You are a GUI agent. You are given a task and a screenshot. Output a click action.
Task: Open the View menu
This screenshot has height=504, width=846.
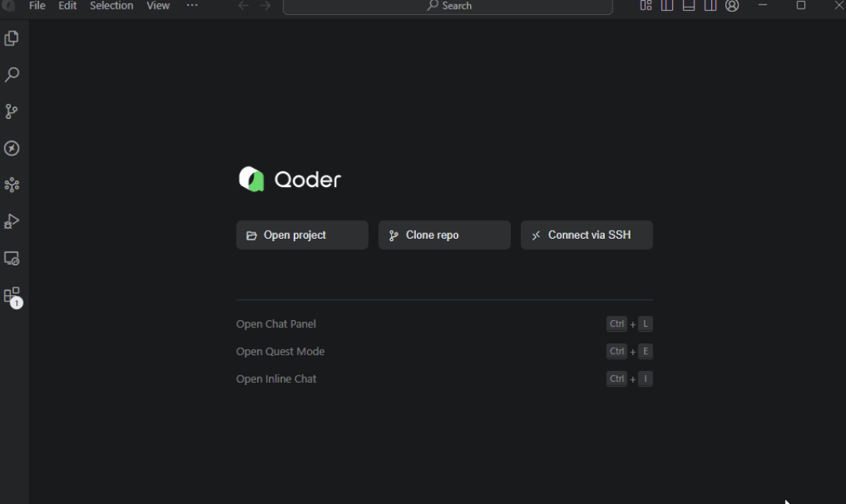point(158,5)
